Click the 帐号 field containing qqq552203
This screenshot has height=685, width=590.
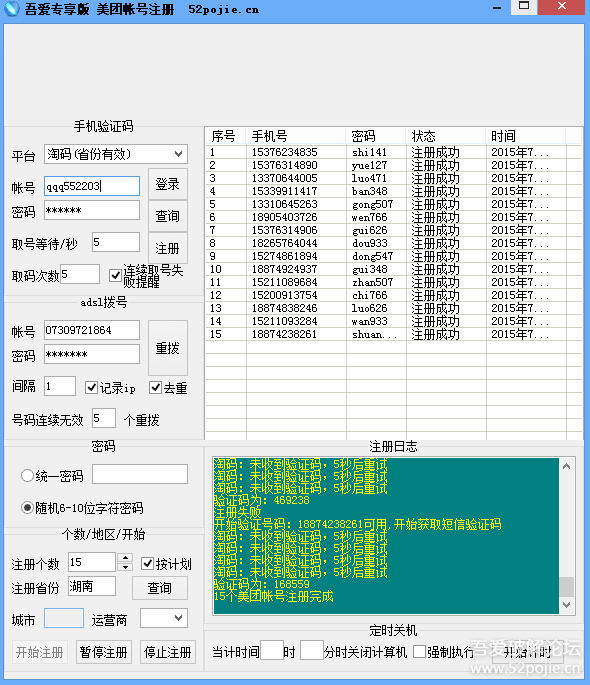click(92, 186)
